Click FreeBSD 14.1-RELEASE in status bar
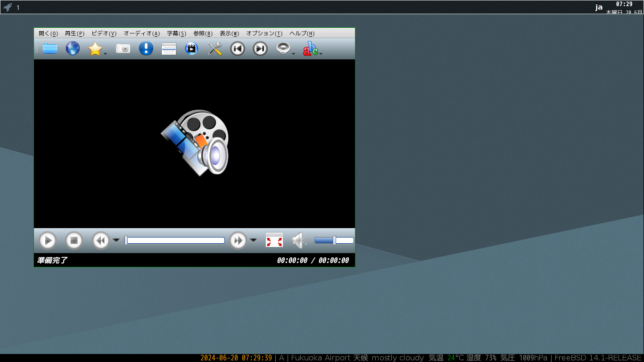Viewport: 644px width, 362px height. 598,358
